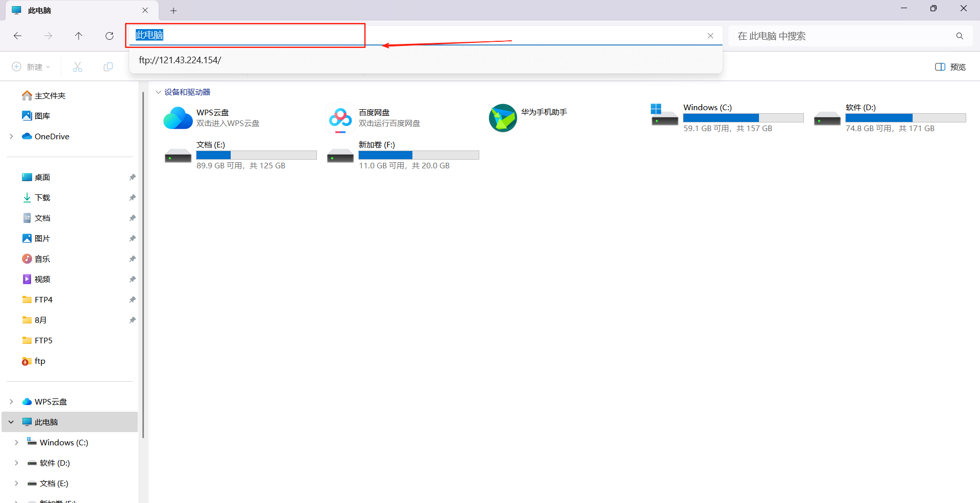Expand 软件 (D:) in the tree

click(x=16, y=463)
